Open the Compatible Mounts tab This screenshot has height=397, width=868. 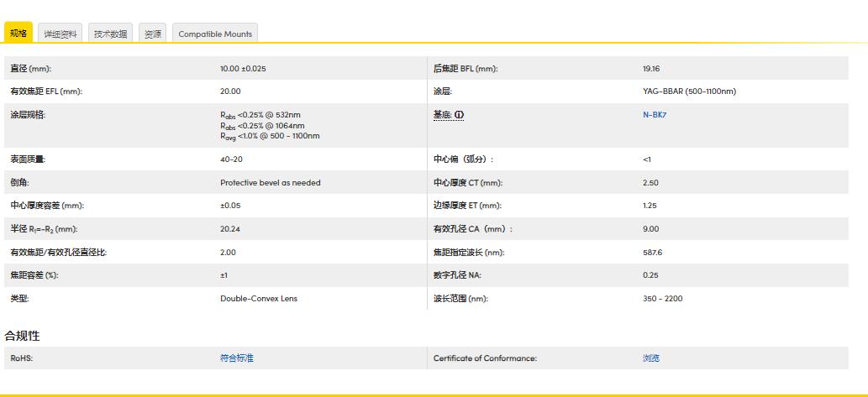[x=214, y=34]
